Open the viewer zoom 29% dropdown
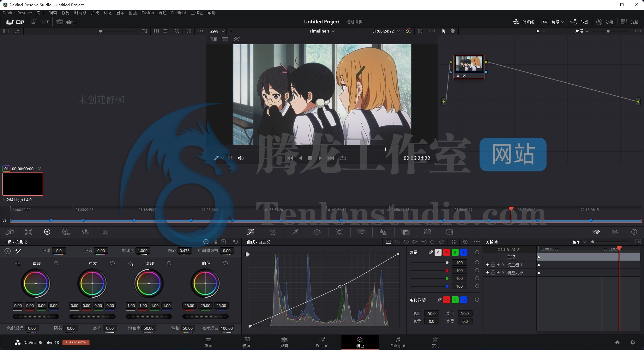The height and width of the screenshot is (350, 644). pos(217,31)
